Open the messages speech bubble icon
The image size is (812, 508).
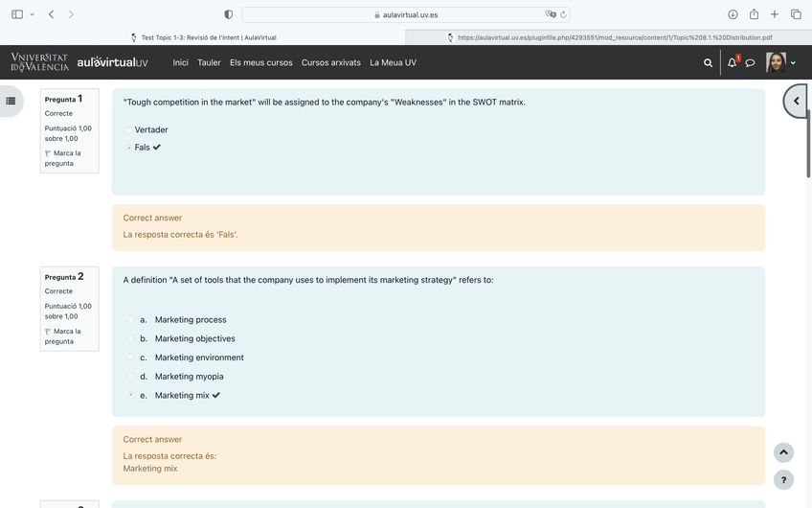[751, 63]
